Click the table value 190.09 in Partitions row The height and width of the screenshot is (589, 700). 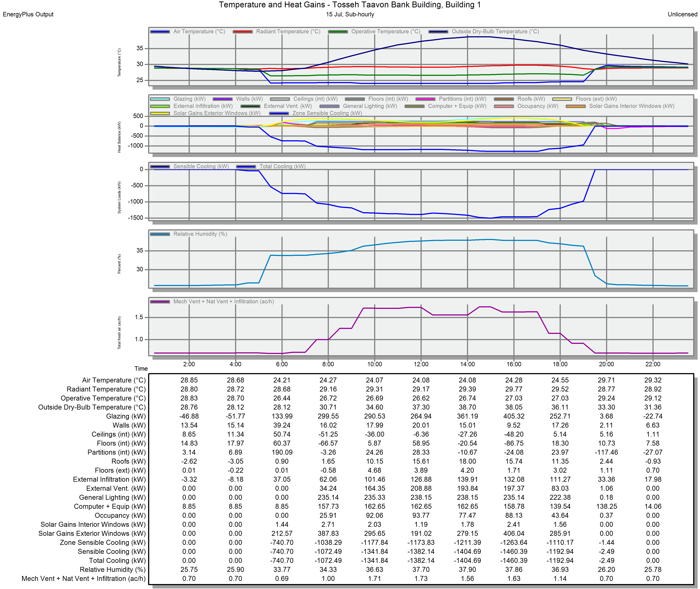(x=282, y=452)
